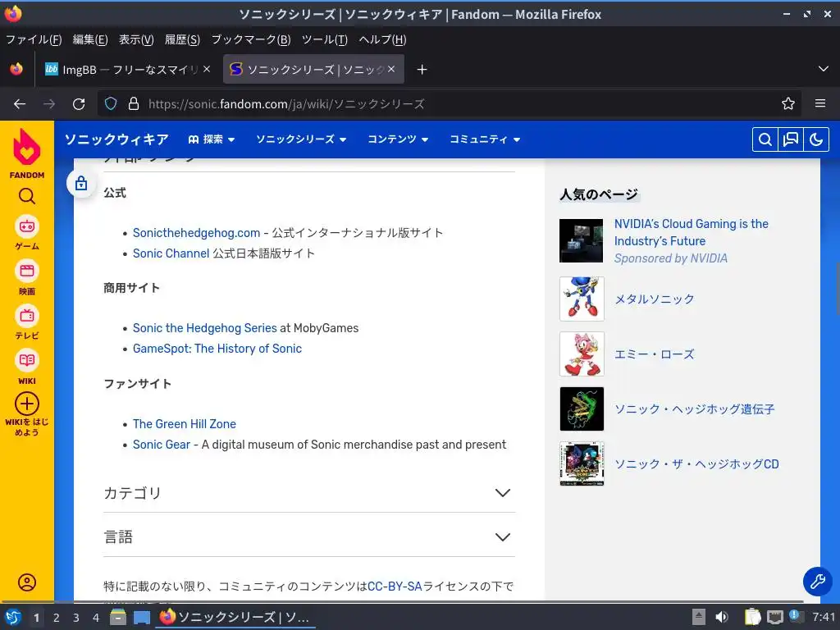The image size is (840, 630).
Task: Open the メタルソニック popular page link
Action: tap(654, 299)
